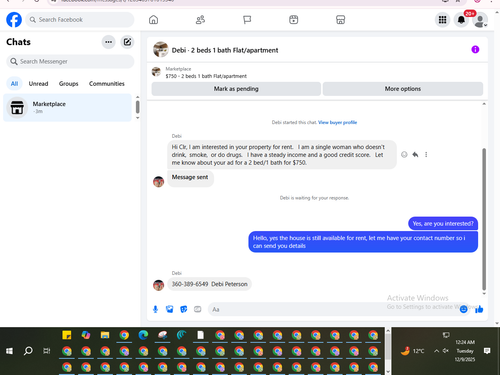Start a new message compose icon

127,42
